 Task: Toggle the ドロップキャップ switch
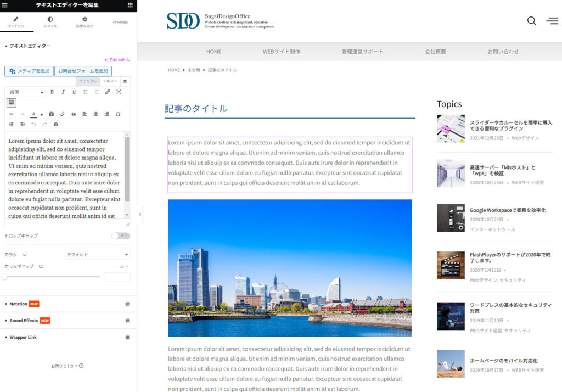point(120,236)
